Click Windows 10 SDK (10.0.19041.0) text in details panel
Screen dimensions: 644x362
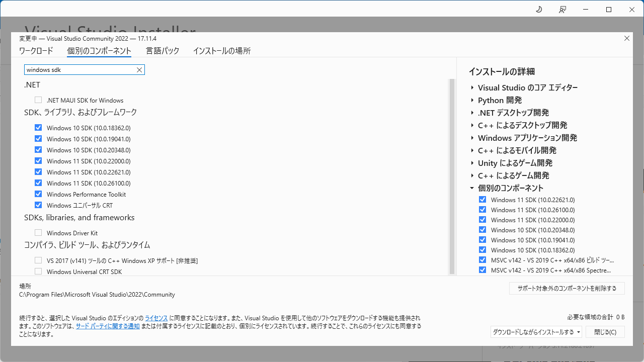click(533, 240)
